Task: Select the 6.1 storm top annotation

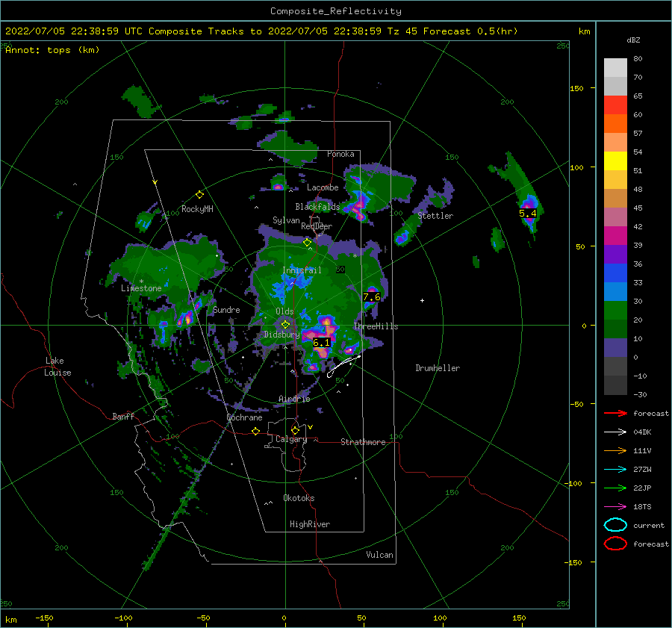Action: click(321, 342)
